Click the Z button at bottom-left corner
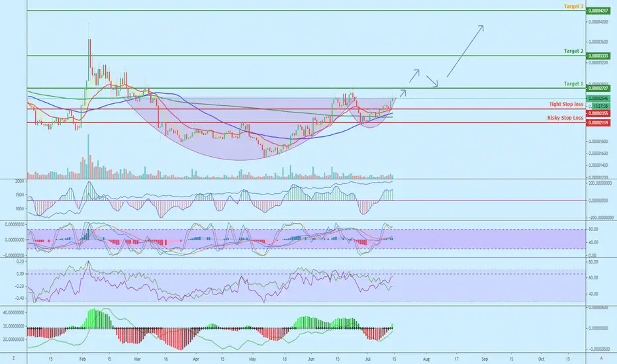 (x=13, y=359)
